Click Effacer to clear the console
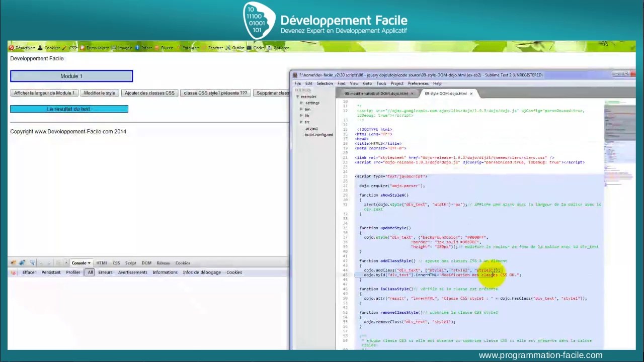The height and width of the screenshot is (362, 644). (x=29, y=273)
